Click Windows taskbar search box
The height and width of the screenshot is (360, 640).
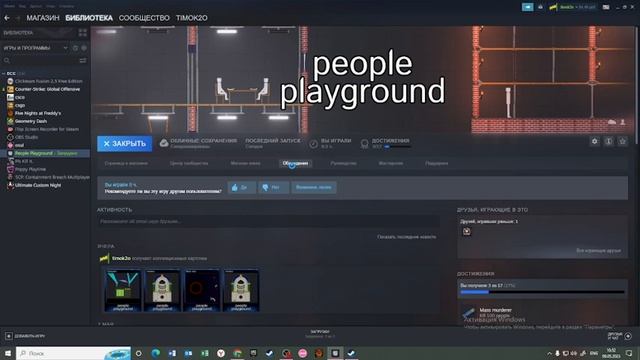[73, 353]
